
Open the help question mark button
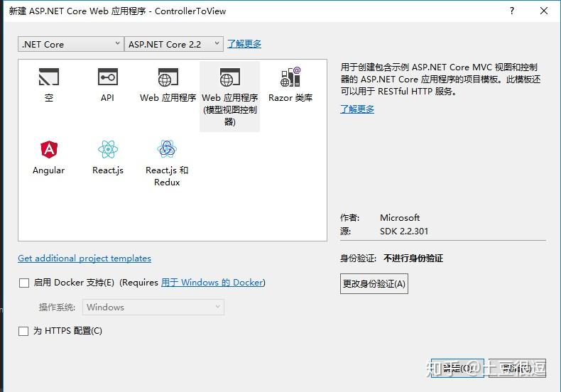[x=512, y=11]
